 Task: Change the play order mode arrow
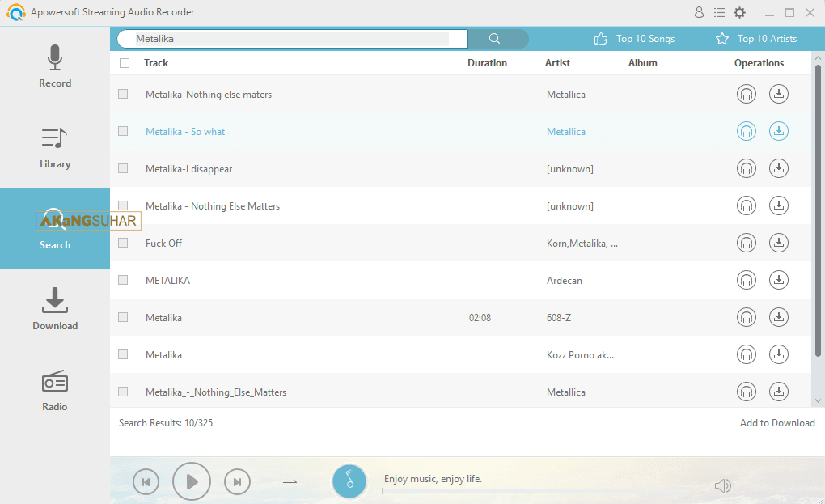click(x=290, y=481)
